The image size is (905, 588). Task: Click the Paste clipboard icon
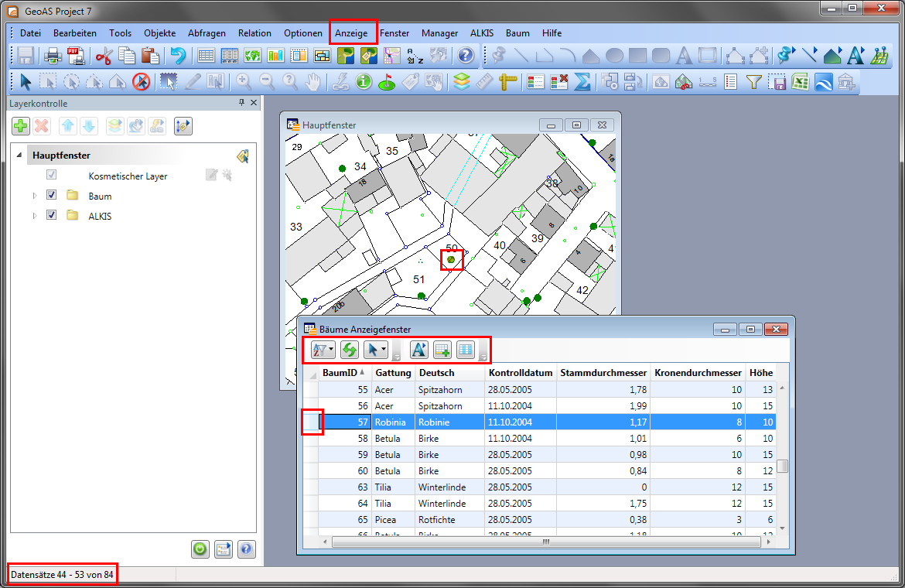[150, 56]
